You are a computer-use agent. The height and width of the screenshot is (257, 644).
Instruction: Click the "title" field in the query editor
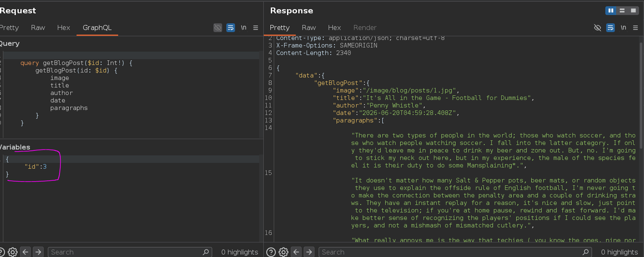pos(59,85)
